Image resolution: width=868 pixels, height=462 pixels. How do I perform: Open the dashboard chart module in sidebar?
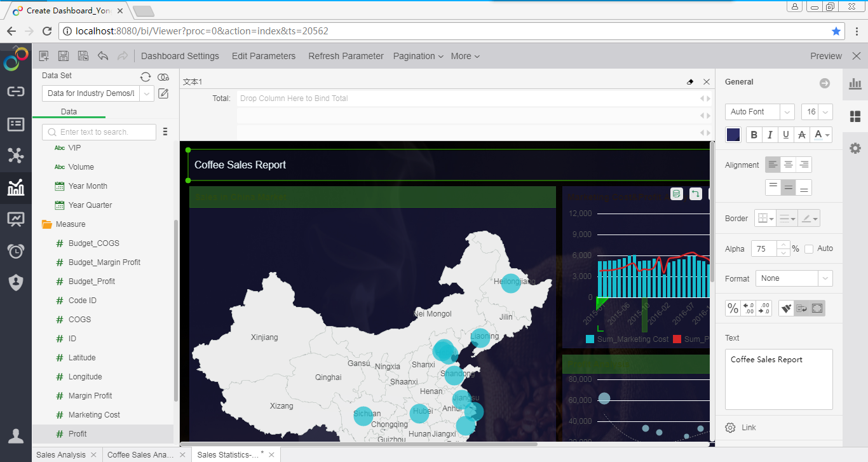click(x=16, y=187)
